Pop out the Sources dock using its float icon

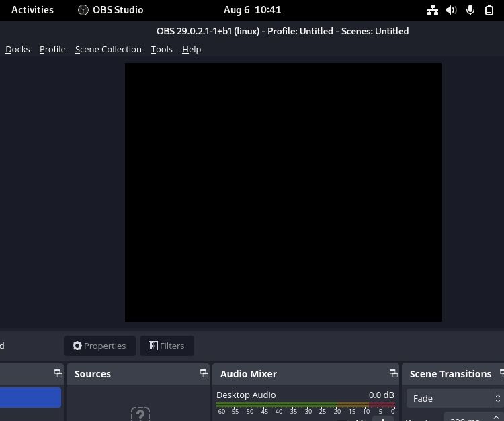(x=204, y=374)
